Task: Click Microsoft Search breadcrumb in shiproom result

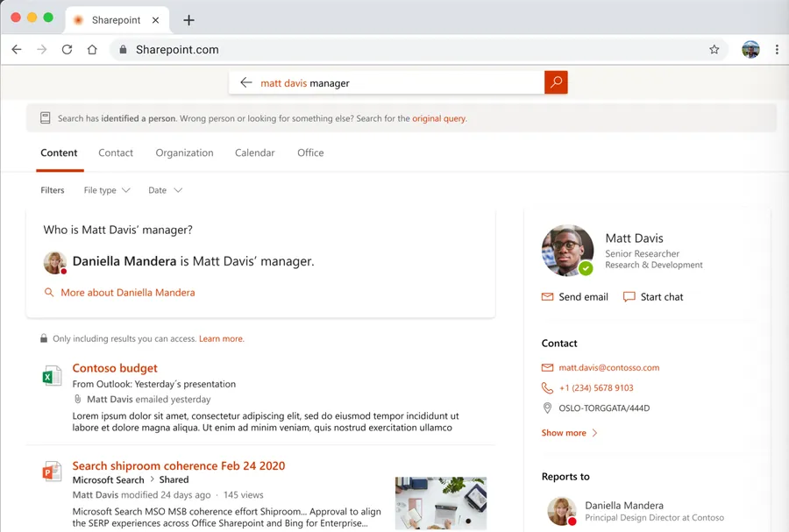Action: tap(108, 479)
